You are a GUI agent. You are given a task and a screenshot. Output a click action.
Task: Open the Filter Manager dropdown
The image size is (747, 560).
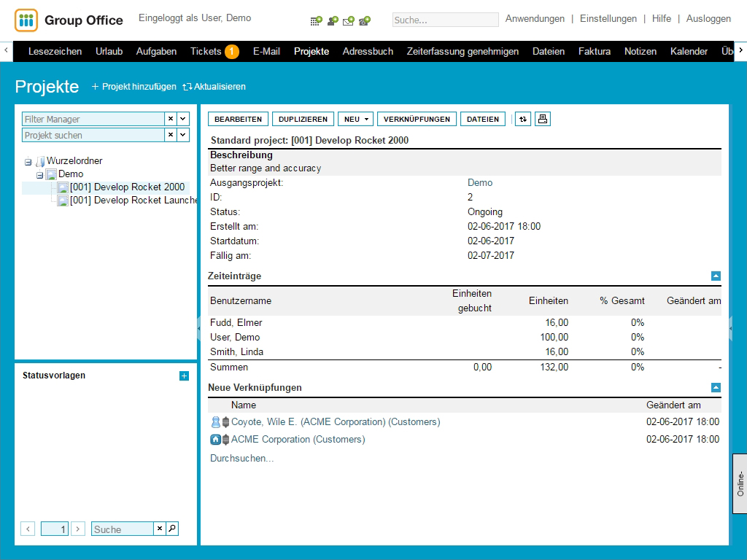coord(183,119)
